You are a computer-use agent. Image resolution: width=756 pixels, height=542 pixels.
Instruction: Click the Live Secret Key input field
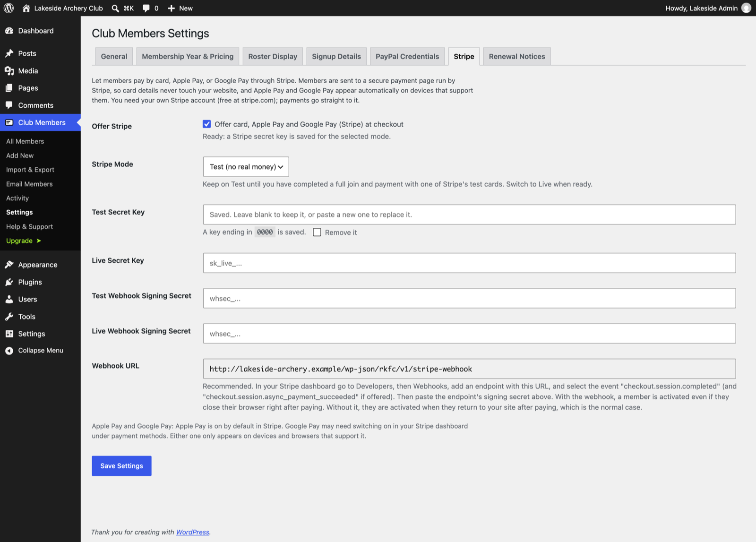469,263
